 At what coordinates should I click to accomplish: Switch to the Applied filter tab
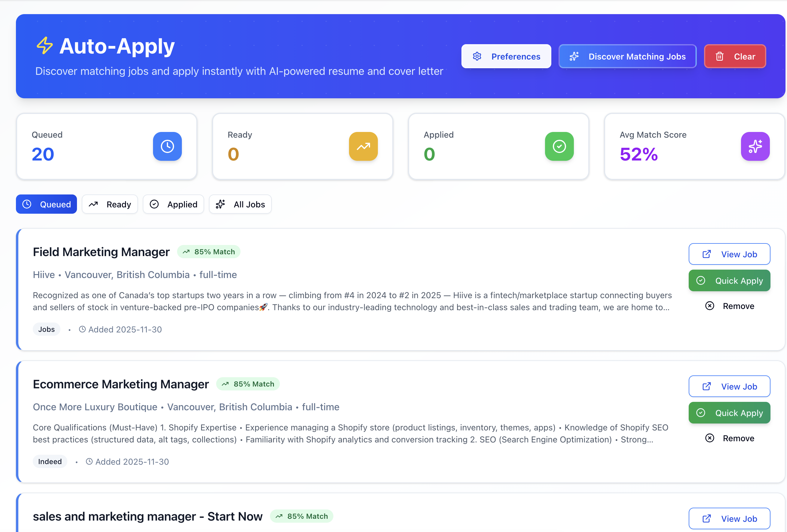tap(173, 204)
